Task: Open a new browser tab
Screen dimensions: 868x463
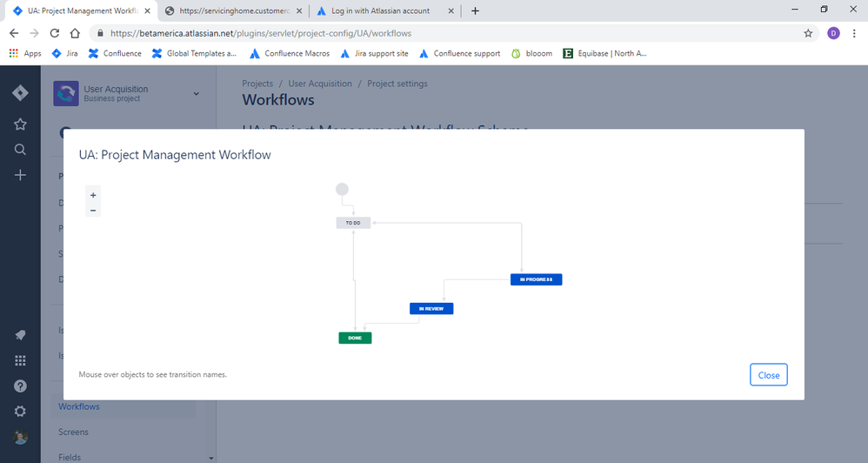Action: 475,10
